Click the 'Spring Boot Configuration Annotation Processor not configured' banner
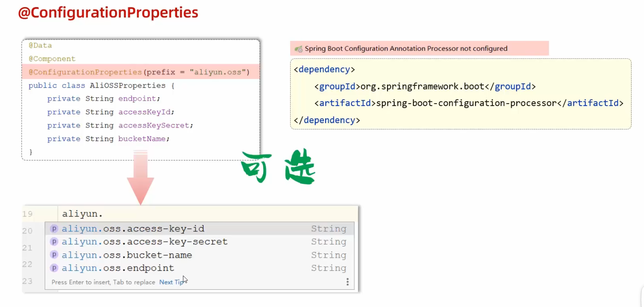 419,48
